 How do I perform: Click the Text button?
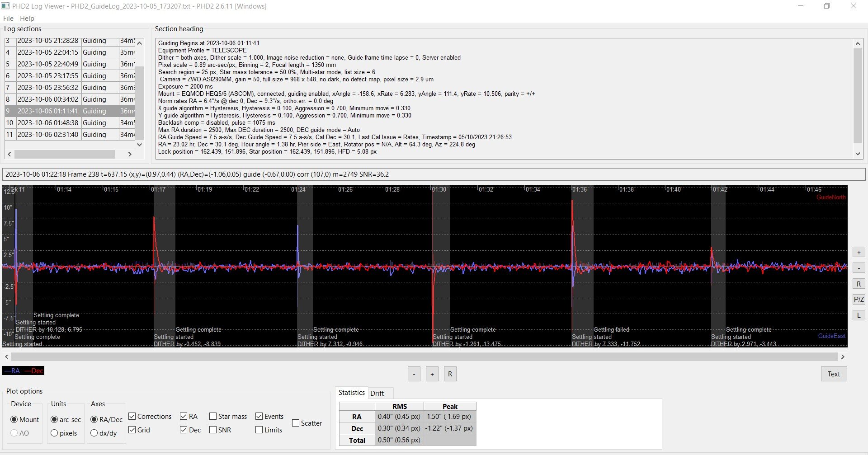click(x=834, y=374)
